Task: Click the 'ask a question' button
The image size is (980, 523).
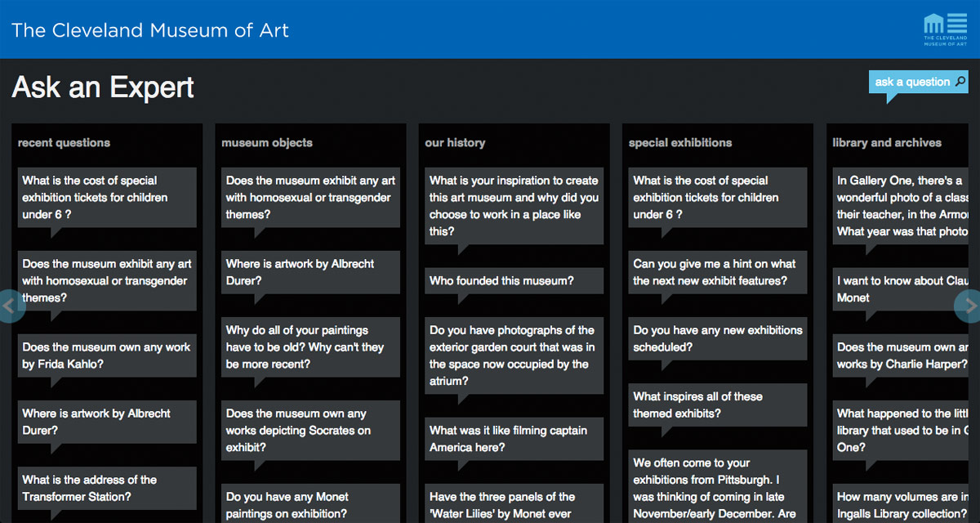Action: click(x=919, y=82)
